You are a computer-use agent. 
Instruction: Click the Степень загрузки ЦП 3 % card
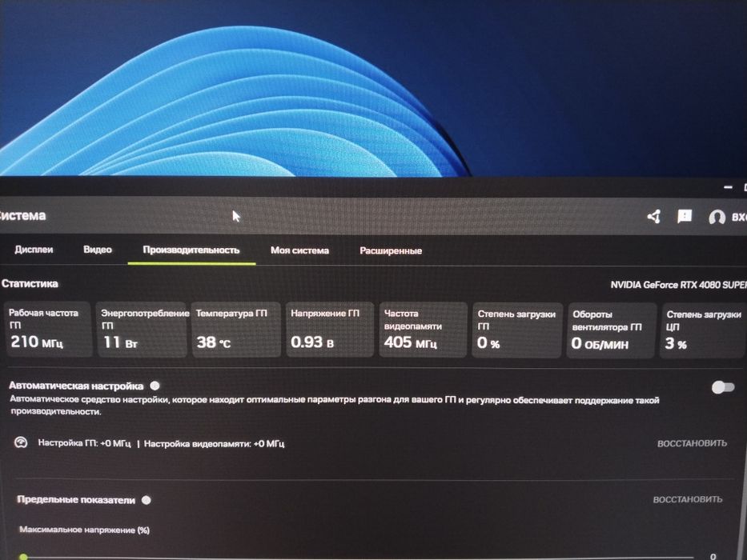pyautogui.click(x=703, y=331)
